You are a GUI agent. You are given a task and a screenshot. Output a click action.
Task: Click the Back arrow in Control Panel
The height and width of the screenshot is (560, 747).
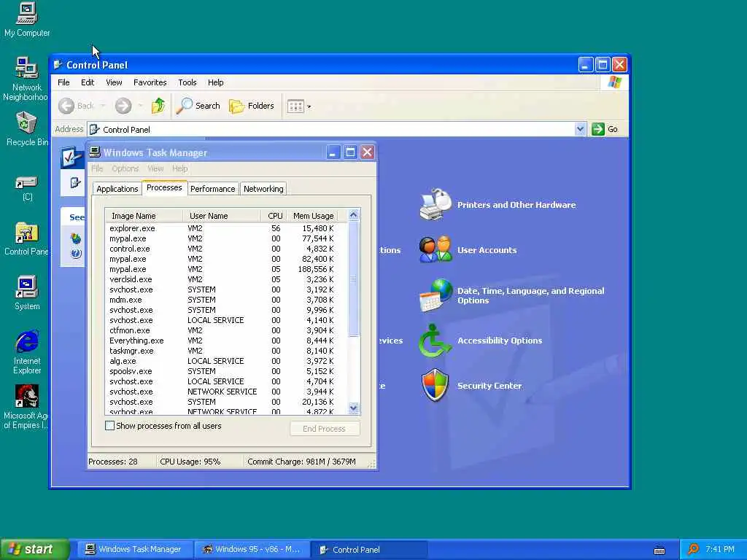66,106
